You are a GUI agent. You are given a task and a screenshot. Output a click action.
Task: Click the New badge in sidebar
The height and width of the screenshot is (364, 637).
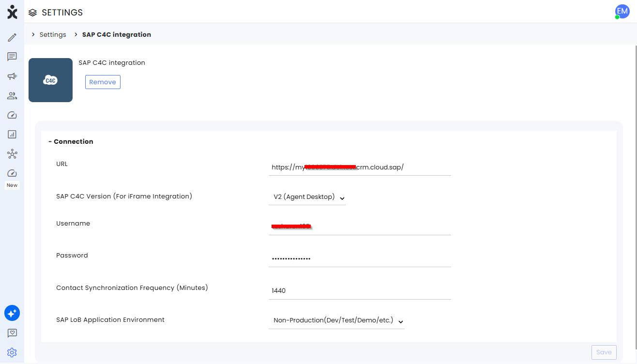12,185
